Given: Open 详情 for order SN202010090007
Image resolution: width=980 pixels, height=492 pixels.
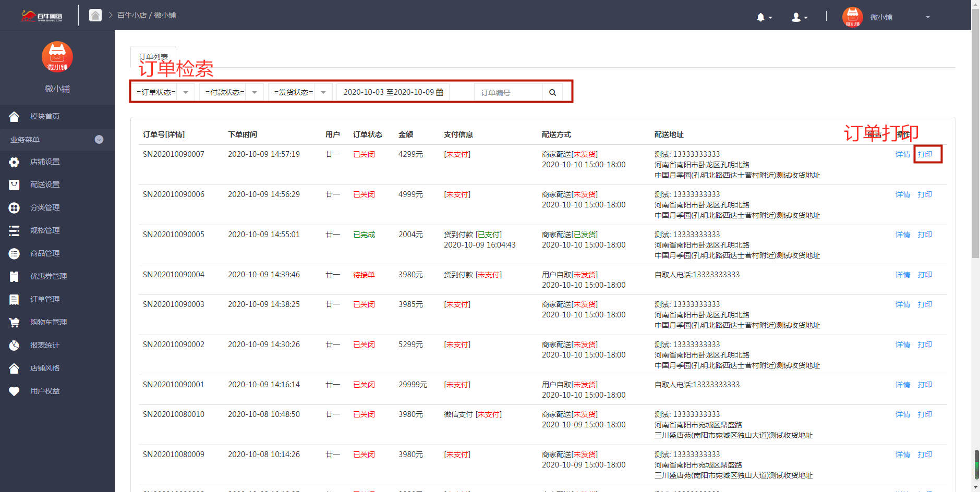Looking at the screenshot, I should pyautogui.click(x=903, y=154).
